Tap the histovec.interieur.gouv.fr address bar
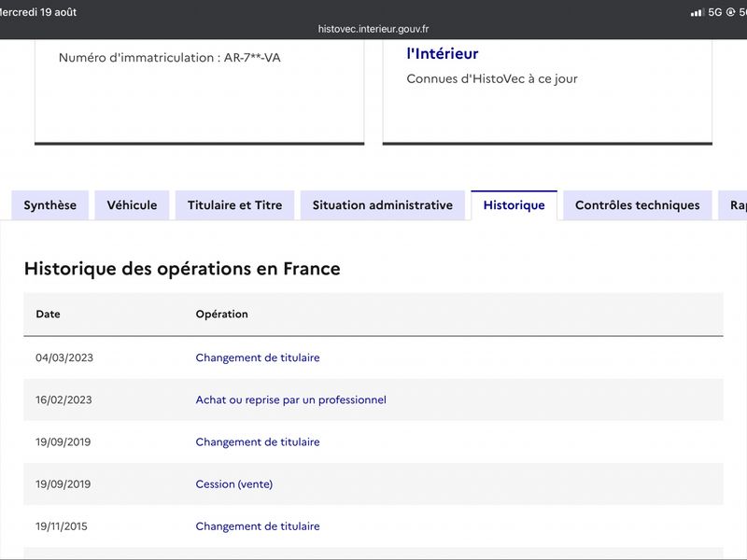Viewport: 747px width, 560px height. (373, 29)
